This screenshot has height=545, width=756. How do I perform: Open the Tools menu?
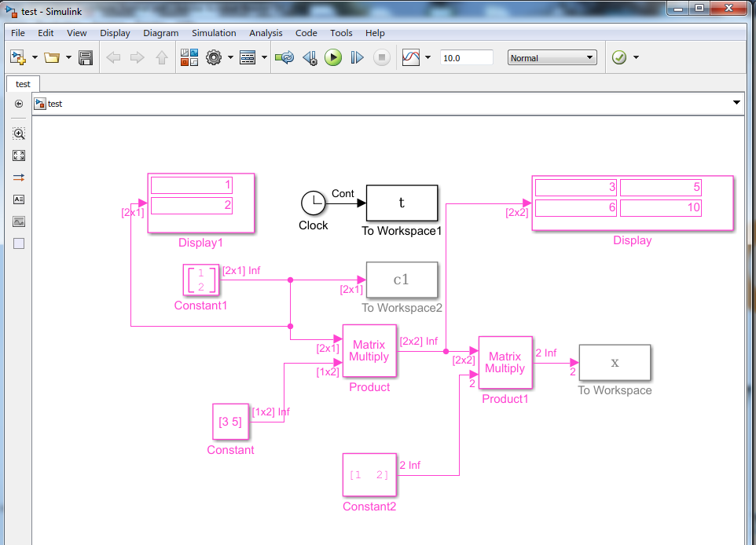[x=341, y=33]
